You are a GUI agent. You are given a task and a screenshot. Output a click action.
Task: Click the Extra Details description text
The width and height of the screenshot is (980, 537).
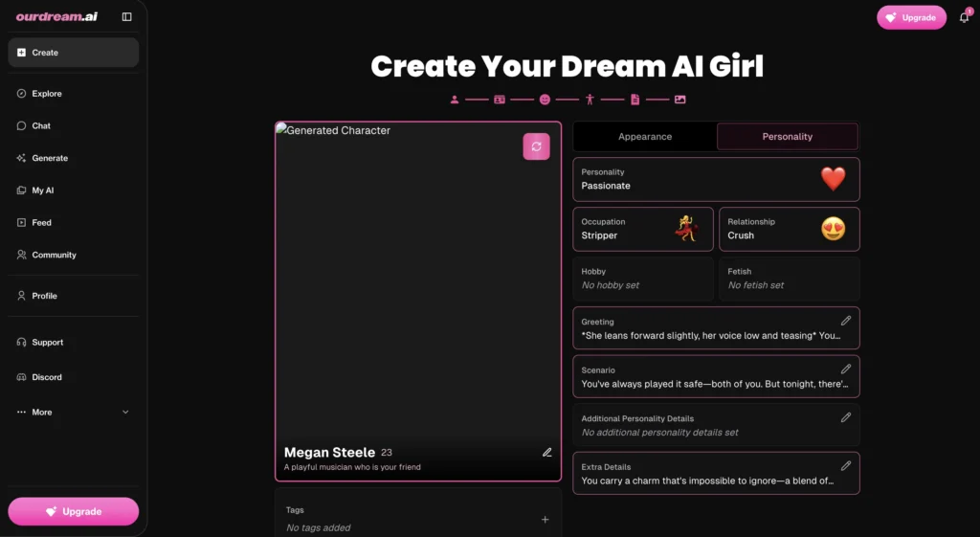pyautogui.click(x=707, y=481)
